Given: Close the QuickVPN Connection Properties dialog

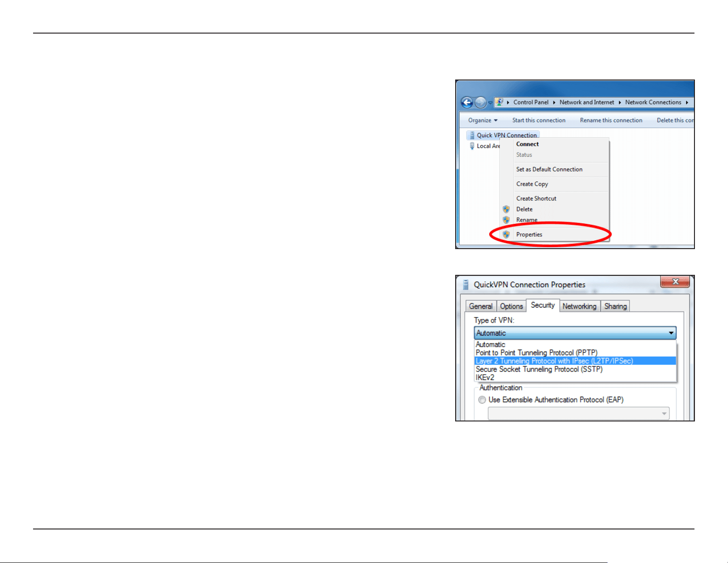Looking at the screenshot, I should pyautogui.click(x=675, y=282).
